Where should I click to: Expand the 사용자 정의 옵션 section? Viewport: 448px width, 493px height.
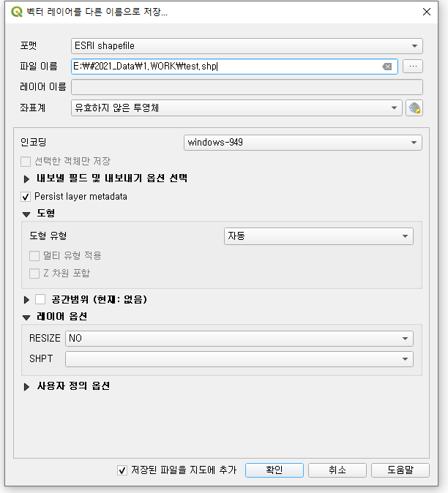click(26, 386)
